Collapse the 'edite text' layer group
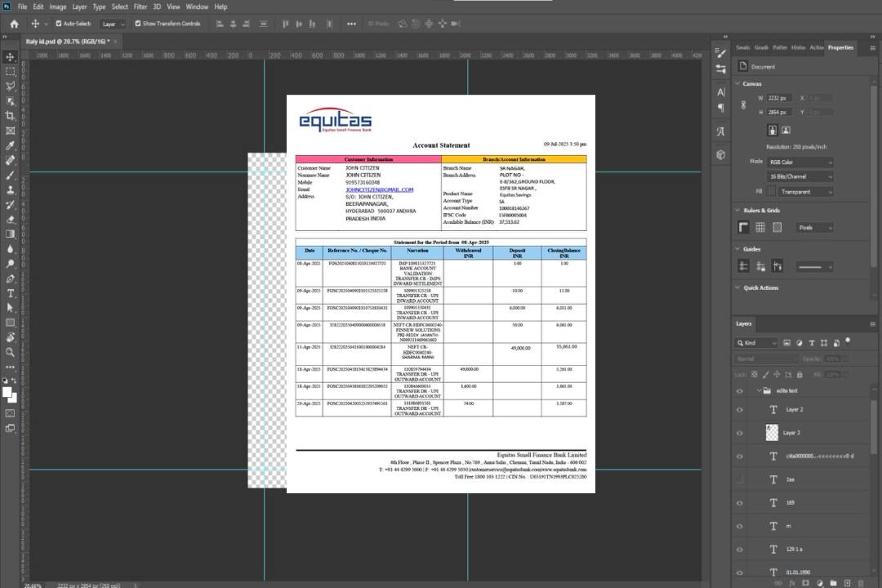This screenshot has height=588, width=882. pyautogui.click(x=759, y=390)
